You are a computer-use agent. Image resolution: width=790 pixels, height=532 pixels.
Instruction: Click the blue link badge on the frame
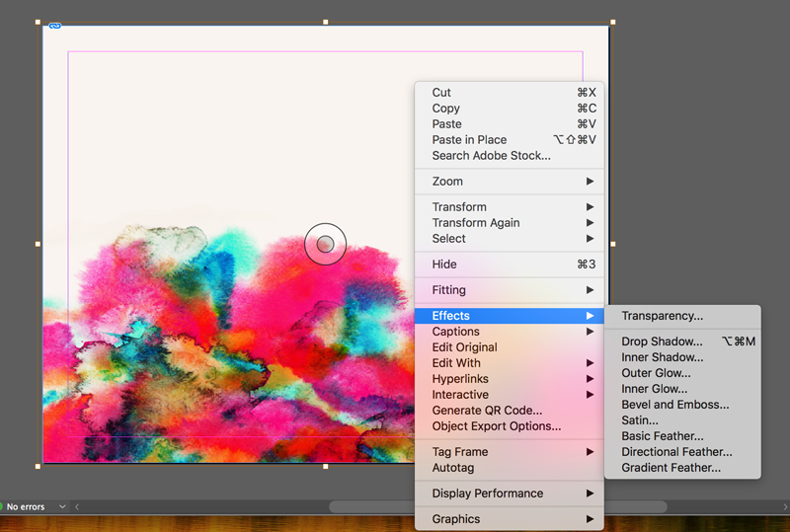click(55, 26)
